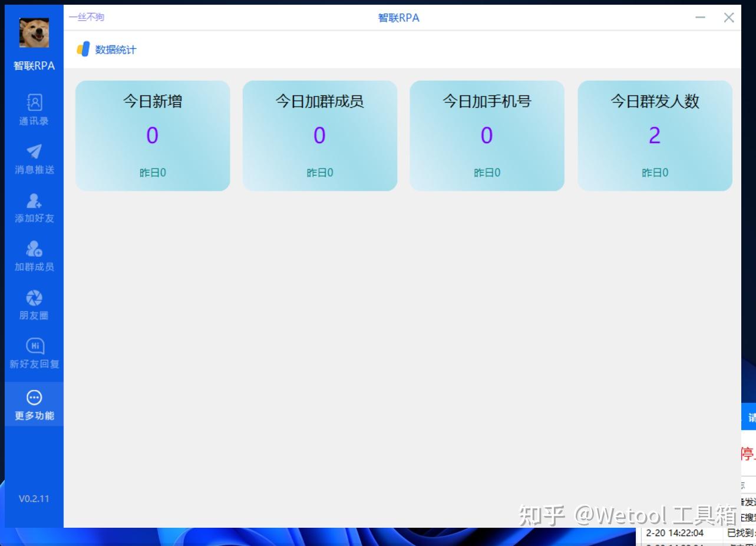
Task: Click the red 停 warning text
Action: coord(746,452)
